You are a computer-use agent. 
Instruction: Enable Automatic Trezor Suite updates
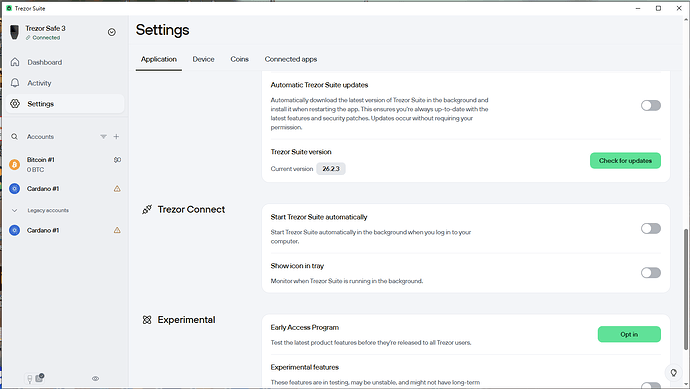(x=650, y=105)
